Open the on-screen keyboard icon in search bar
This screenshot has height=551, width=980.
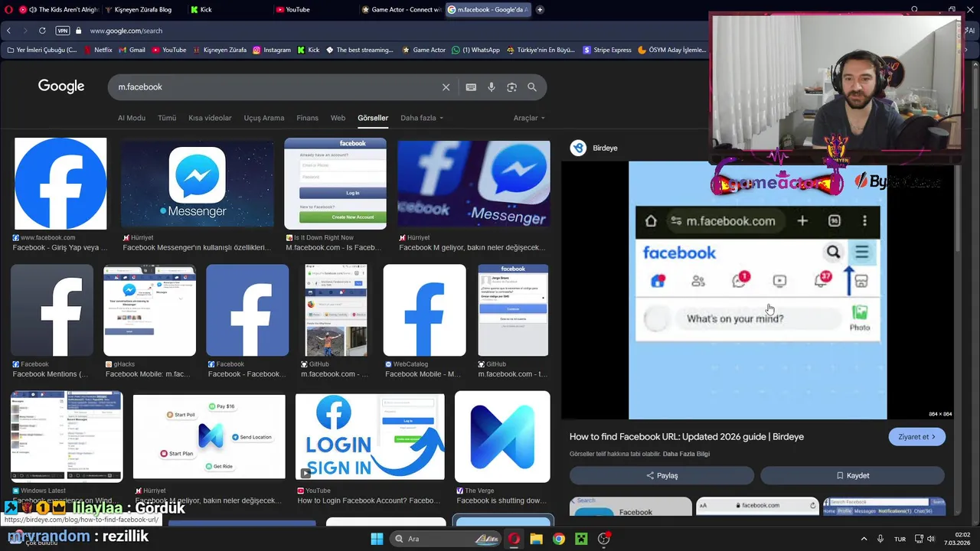coord(471,87)
